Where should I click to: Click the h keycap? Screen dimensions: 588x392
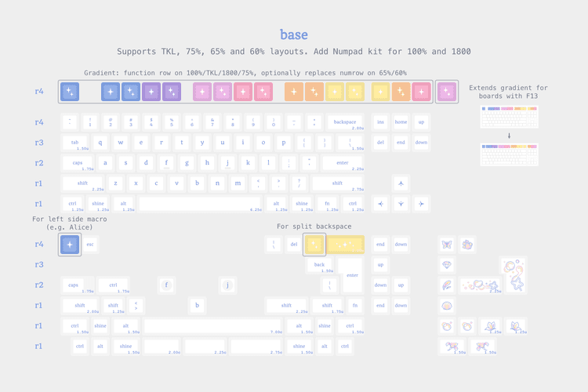[x=207, y=163]
